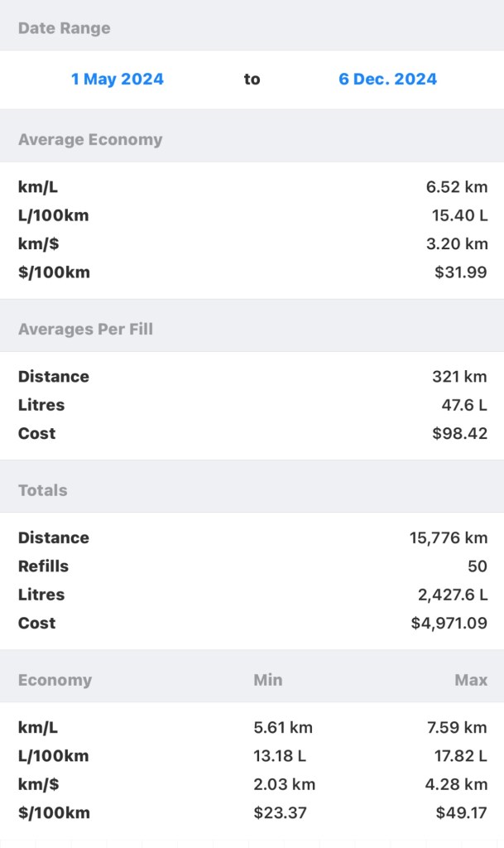Screen dimensions: 504x848
Task: Tap the 15,776 km total distance value
Action: 448,538
